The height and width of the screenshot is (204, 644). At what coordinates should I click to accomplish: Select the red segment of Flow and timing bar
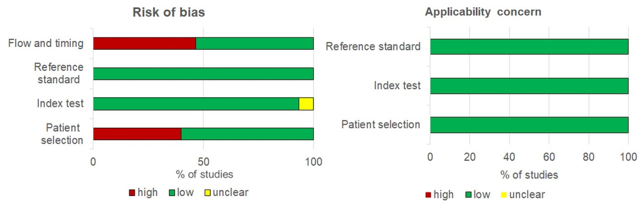(x=144, y=43)
